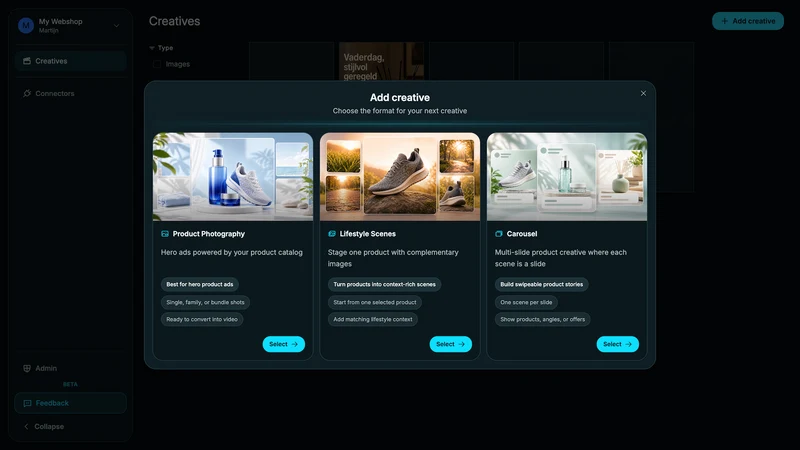Click the Vaderdag creative thumbnail in background

coord(381,61)
